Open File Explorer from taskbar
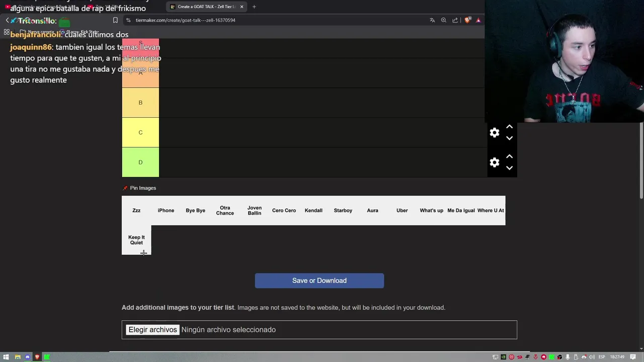This screenshot has height=362, width=644. click(x=18, y=357)
